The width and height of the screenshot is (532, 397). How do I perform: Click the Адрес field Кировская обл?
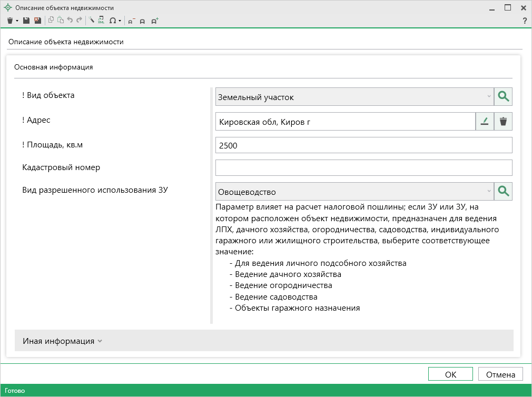(346, 122)
